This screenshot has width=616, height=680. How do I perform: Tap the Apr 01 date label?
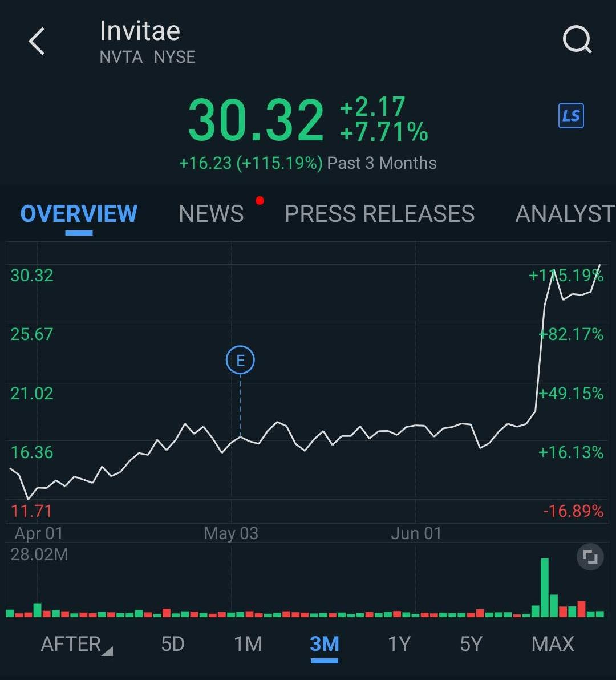pos(39,533)
